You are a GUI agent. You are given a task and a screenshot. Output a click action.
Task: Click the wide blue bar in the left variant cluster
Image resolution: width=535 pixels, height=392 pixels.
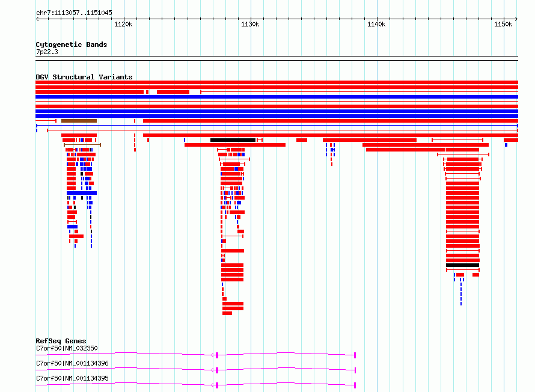tap(82, 193)
